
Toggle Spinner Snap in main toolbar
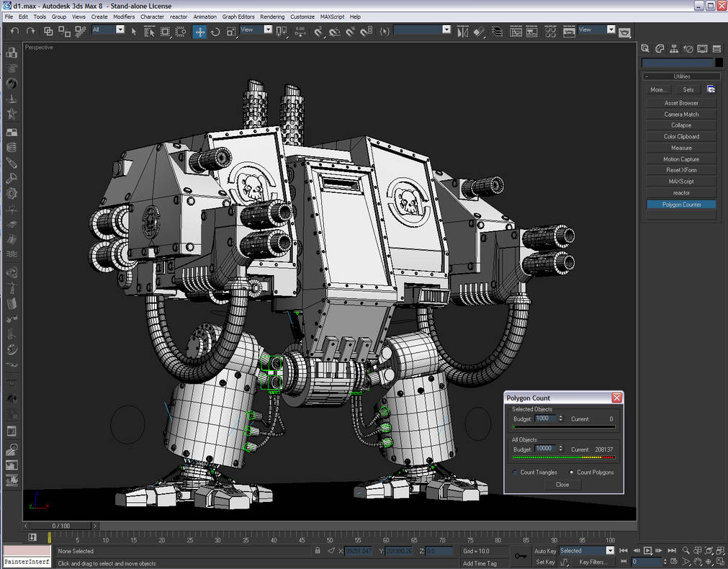tap(367, 32)
